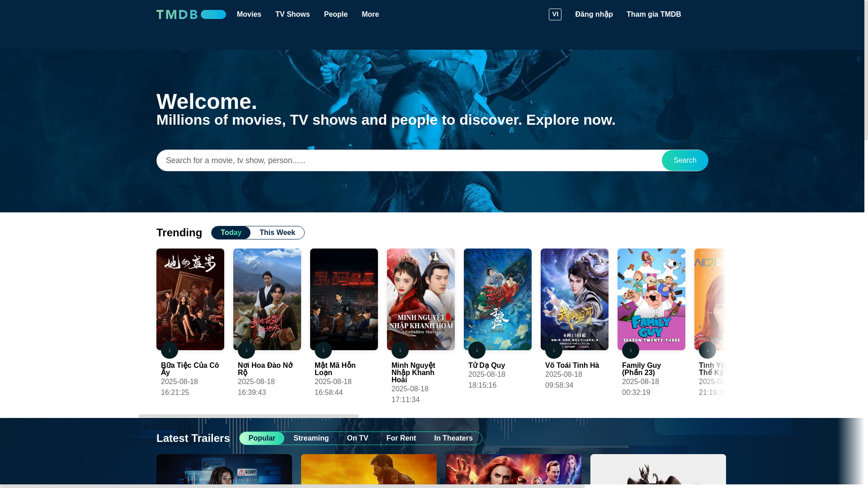Open Nơi Hoa Đào Nở Rộ poster
The height and width of the screenshot is (488, 868).
(267, 299)
